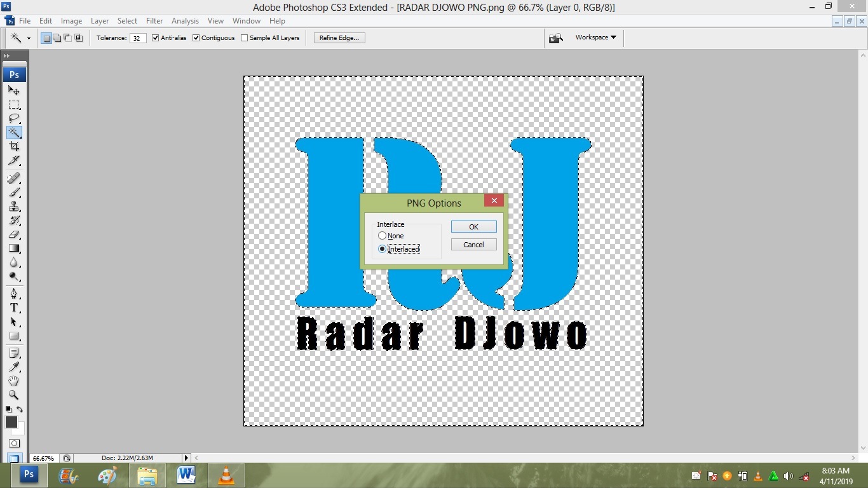Click the Tolerance input field
Viewport: 868px width, 490px height.
138,38
